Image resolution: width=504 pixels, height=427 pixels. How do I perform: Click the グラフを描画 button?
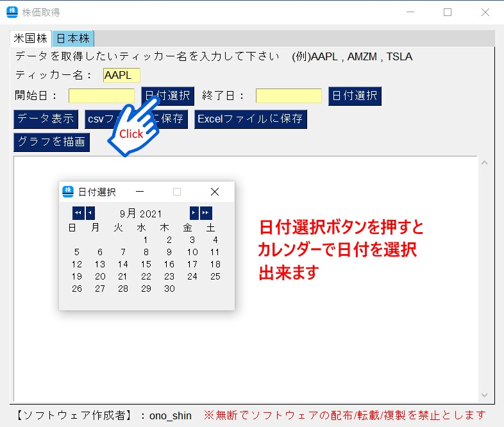pyautogui.click(x=51, y=142)
